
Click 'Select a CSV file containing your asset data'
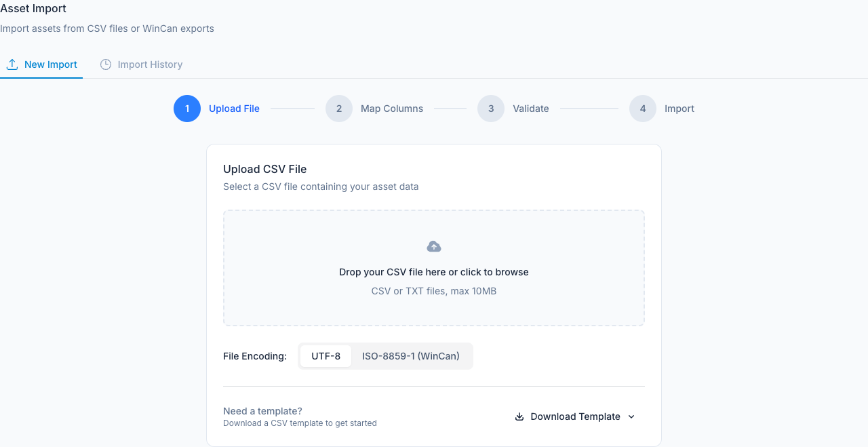pos(321,187)
